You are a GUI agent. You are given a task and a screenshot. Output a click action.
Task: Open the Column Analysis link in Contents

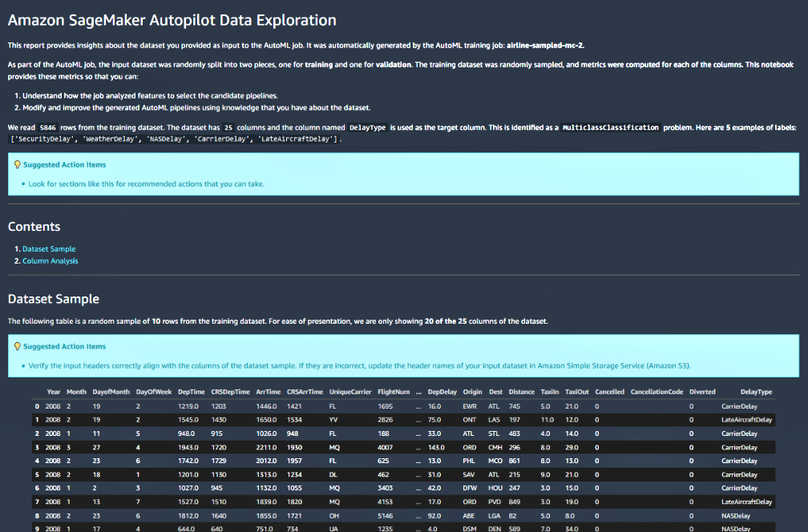[x=50, y=261]
